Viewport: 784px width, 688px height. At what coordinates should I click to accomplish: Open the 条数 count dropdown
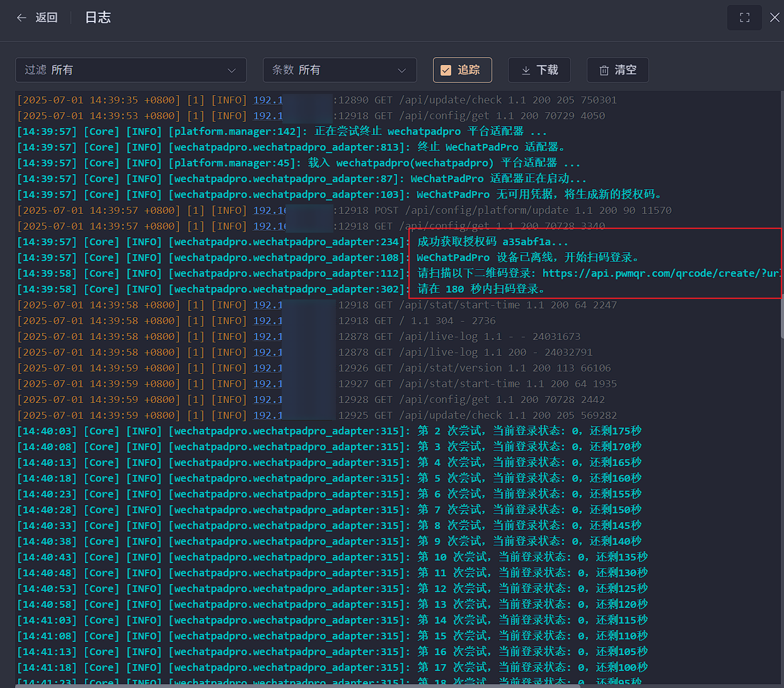point(340,70)
